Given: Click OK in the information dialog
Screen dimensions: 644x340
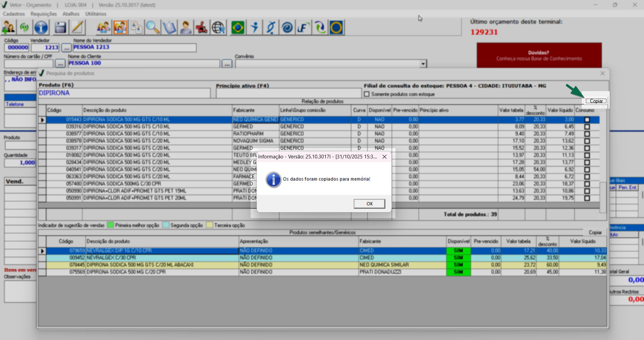Looking at the screenshot, I should point(369,203).
